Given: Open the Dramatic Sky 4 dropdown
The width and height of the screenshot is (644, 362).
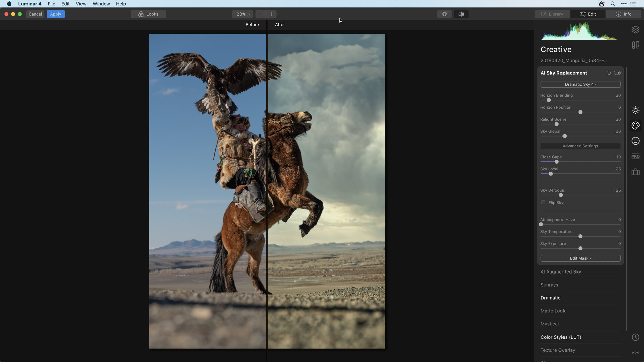Looking at the screenshot, I should tap(580, 84).
